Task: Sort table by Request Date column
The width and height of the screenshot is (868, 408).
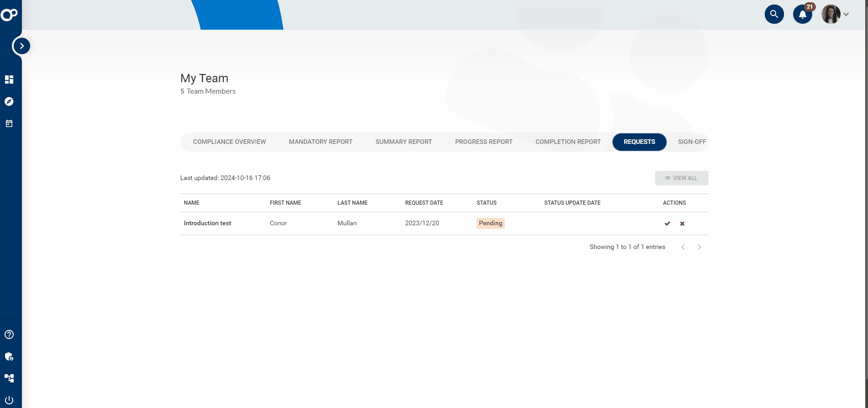Action: point(424,203)
